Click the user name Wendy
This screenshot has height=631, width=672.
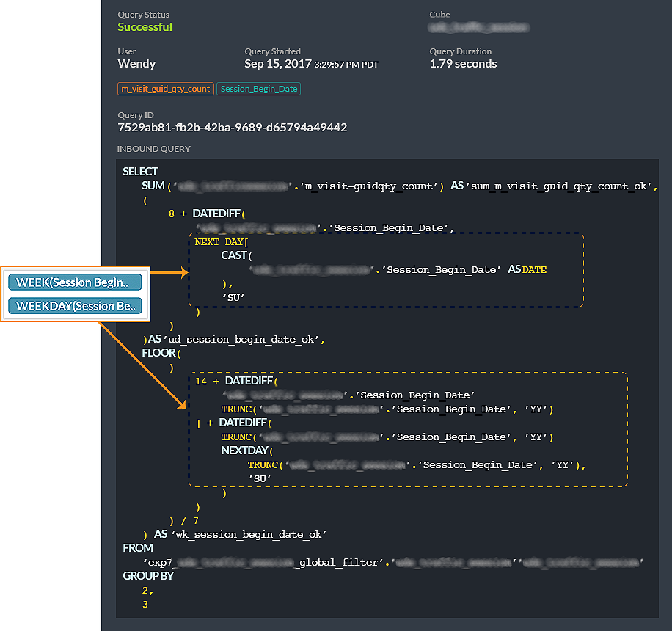point(136,64)
